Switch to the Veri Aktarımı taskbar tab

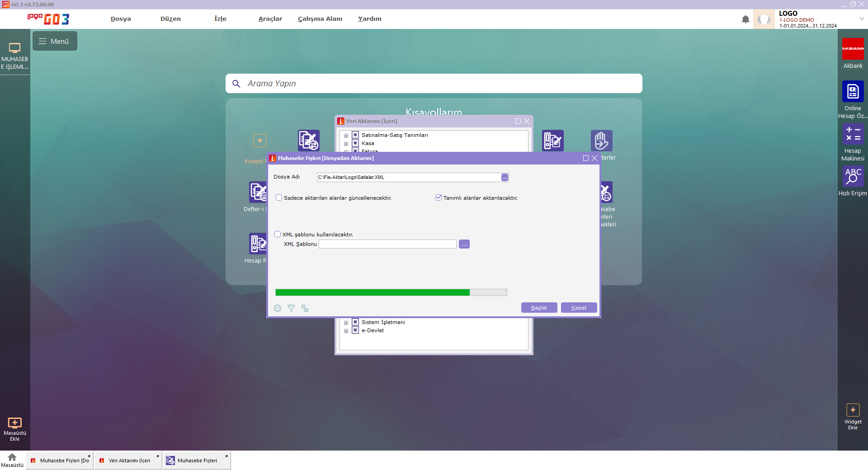(x=129, y=461)
